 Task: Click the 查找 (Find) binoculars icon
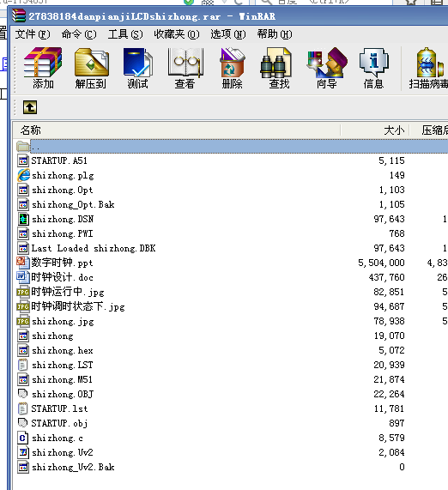click(x=276, y=63)
